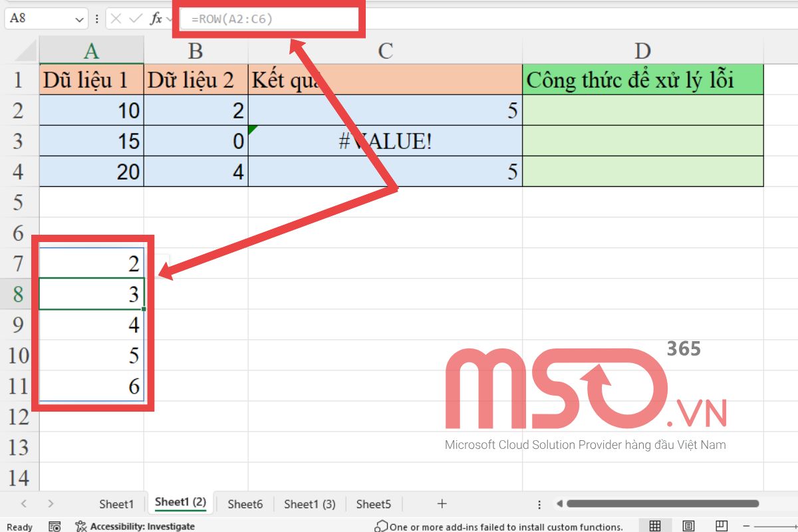798x532 pixels.
Task: Open the add-ins failed notification message
Action: pos(499,527)
